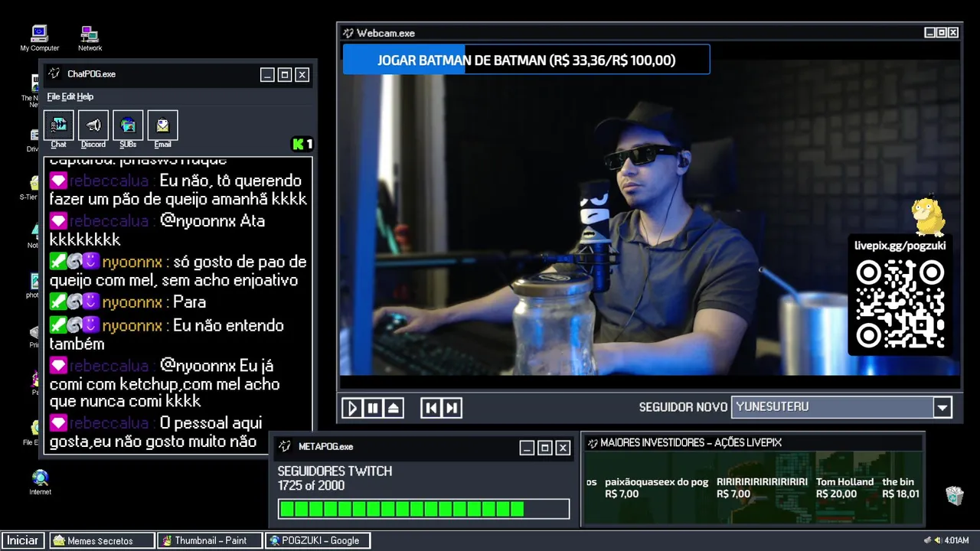Click the 4:01AM taskbar clock

pyautogui.click(x=957, y=540)
